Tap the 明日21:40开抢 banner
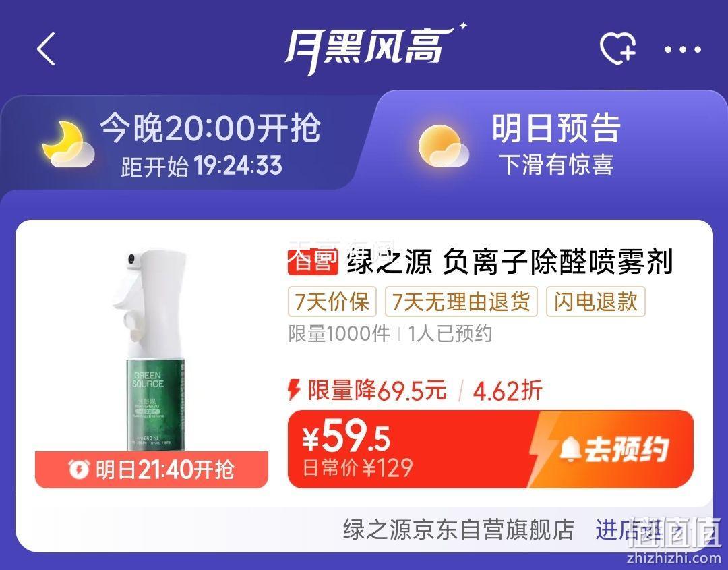Screen dimensions: 728x570 [152, 469]
